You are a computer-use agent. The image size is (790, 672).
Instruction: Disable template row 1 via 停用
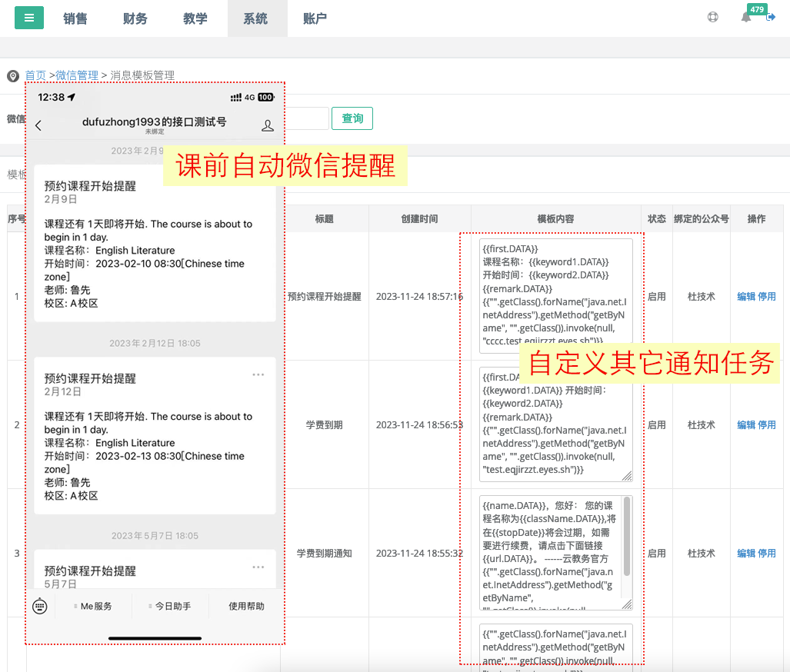[767, 296]
